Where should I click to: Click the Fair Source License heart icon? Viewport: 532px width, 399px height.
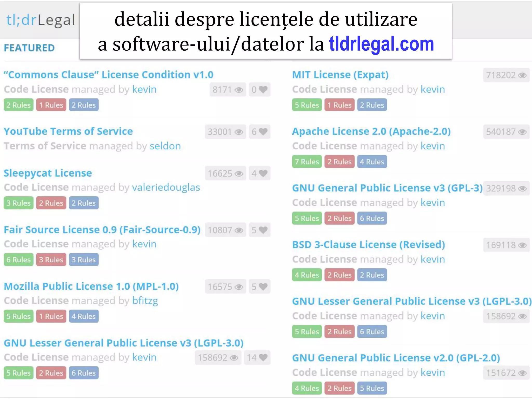click(263, 230)
